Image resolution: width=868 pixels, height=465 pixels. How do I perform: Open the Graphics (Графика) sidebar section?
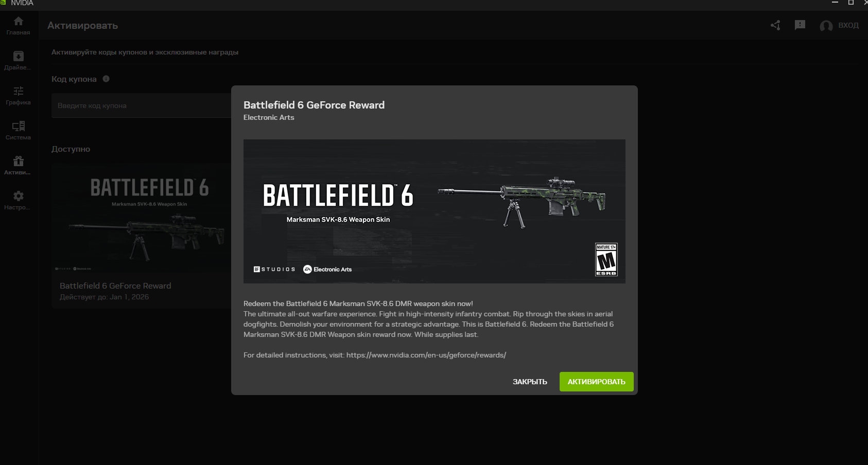(x=19, y=96)
